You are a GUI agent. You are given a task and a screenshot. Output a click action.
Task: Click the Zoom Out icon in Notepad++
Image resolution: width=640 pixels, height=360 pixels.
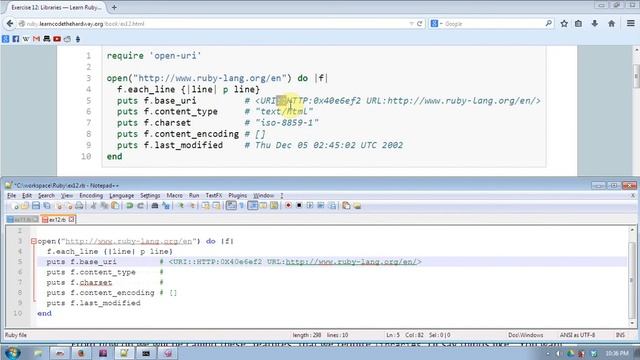192,206
